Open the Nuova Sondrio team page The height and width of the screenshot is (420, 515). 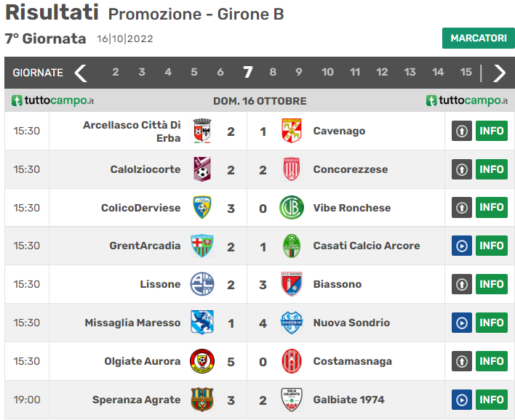[x=351, y=323]
